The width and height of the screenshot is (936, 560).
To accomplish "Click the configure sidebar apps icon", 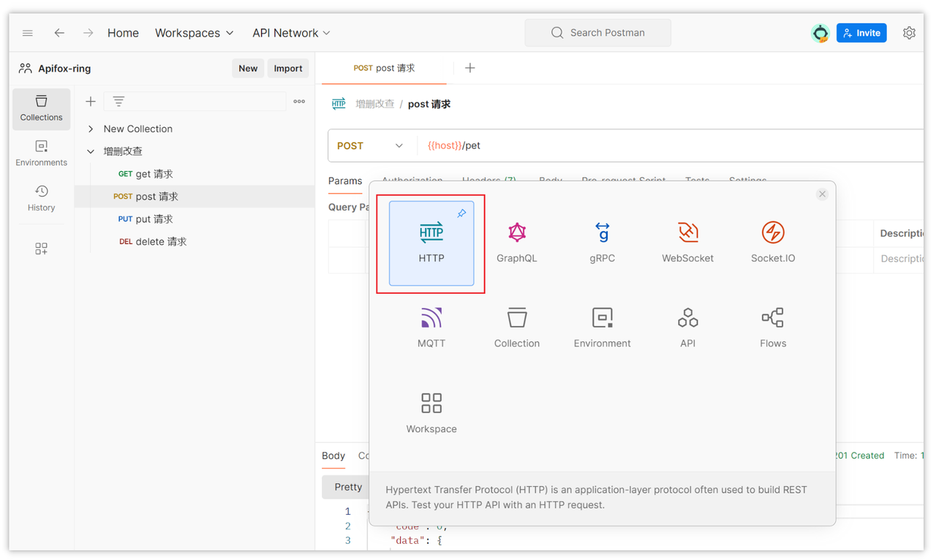I will (42, 249).
